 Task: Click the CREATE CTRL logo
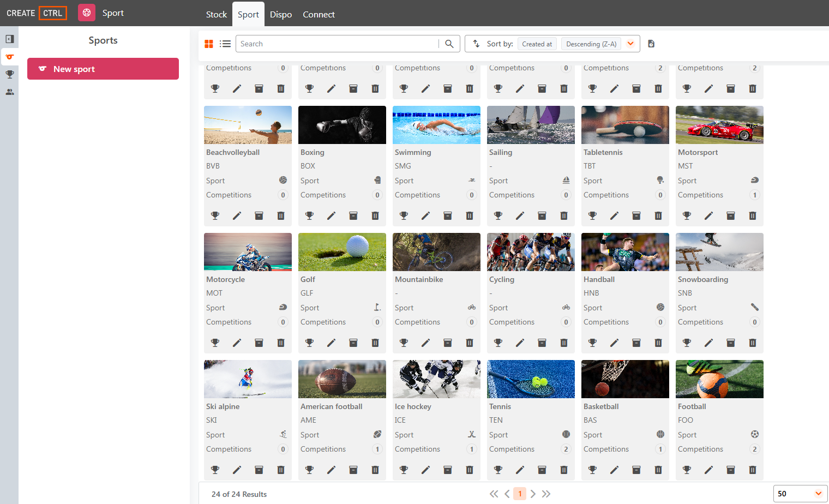point(37,13)
